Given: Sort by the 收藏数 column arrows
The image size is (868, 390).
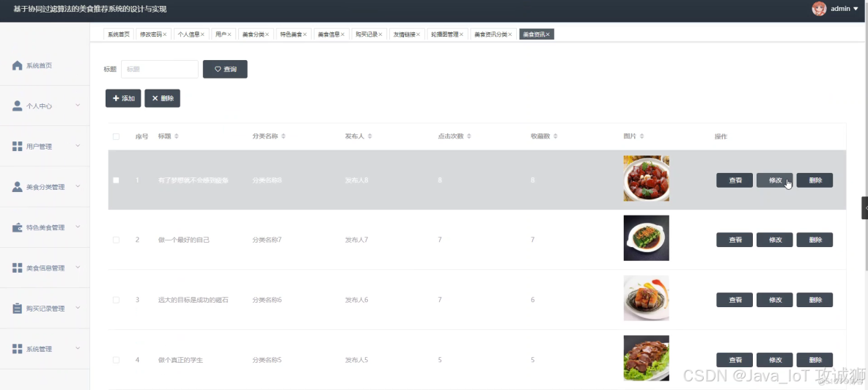Looking at the screenshot, I should click(x=555, y=136).
